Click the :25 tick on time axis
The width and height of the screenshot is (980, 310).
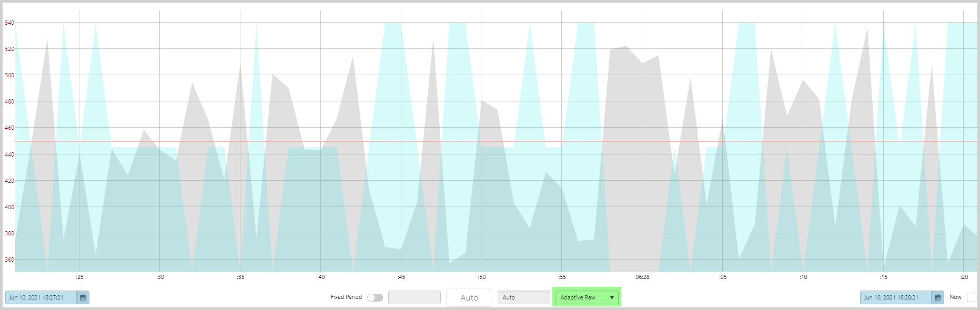[x=79, y=277]
